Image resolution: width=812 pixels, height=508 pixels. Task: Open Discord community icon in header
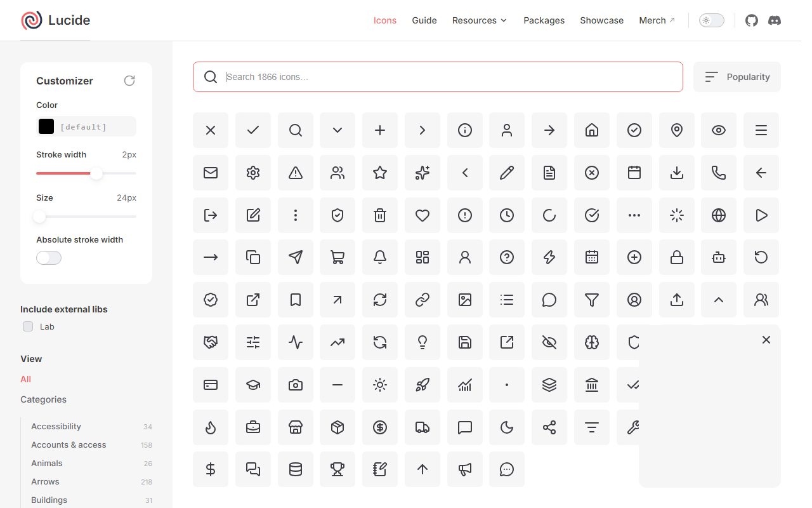coord(775,20)
